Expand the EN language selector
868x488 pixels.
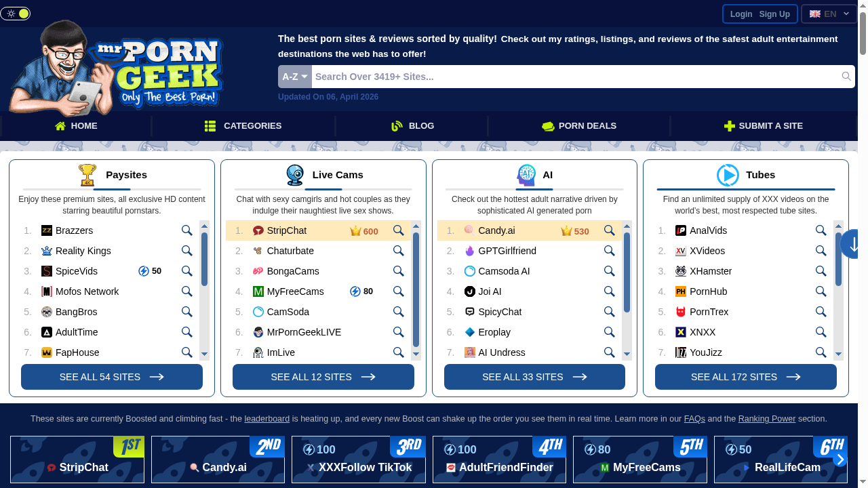tap(829, 14)
